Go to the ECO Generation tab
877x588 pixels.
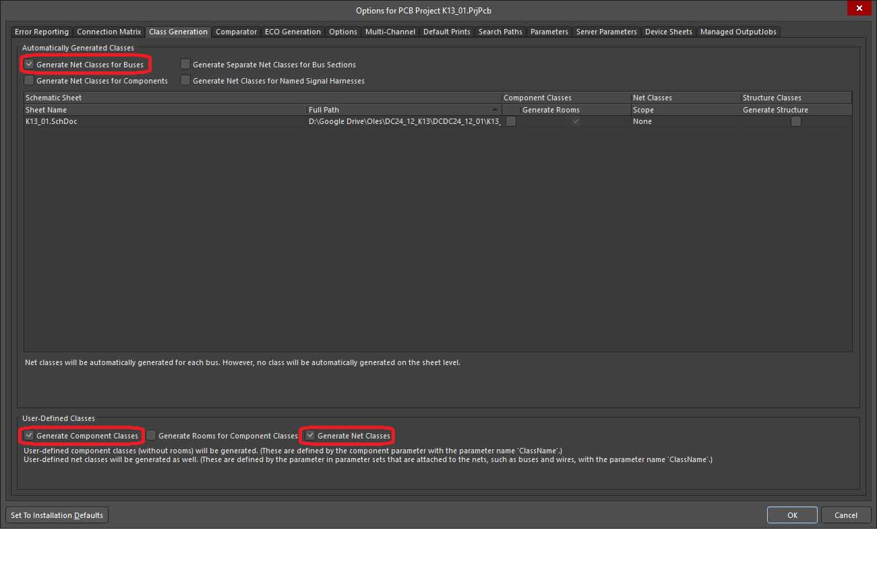(x=293, y=32)
